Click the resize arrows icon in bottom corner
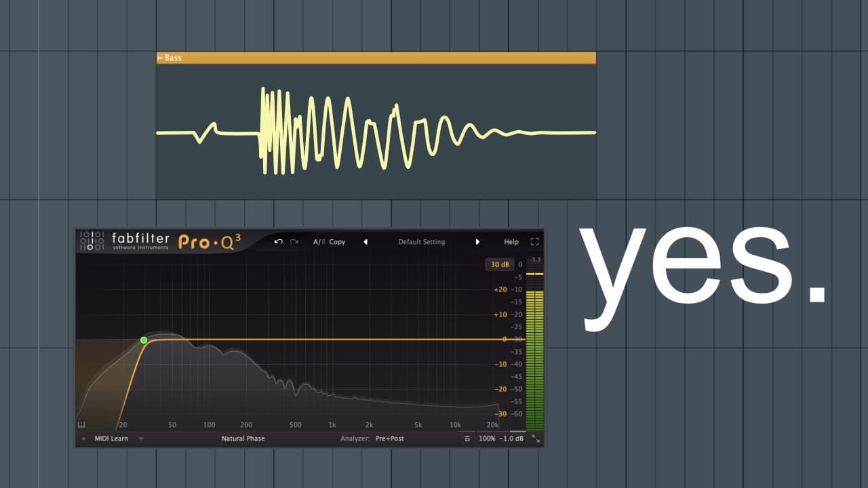 tap(536, 439)
